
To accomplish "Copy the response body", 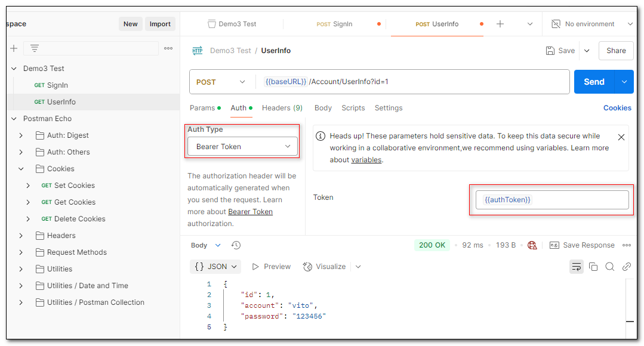I will [x=593, y=267].
